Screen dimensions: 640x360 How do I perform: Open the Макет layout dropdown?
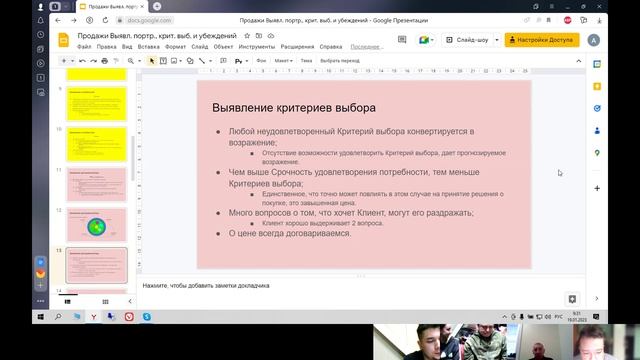pos(283,61)
